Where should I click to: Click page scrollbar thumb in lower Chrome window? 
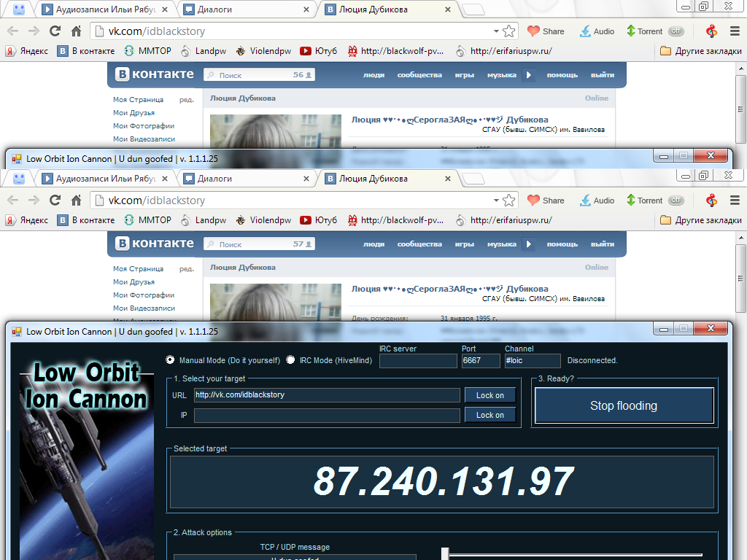point(741,279)
